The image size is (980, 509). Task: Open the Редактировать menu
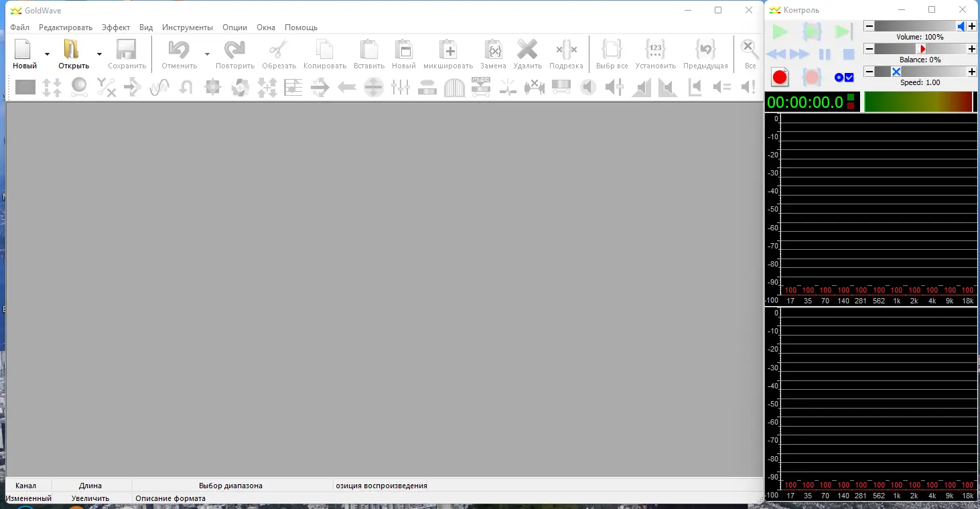pyautogui.click(x=66, y=27)
